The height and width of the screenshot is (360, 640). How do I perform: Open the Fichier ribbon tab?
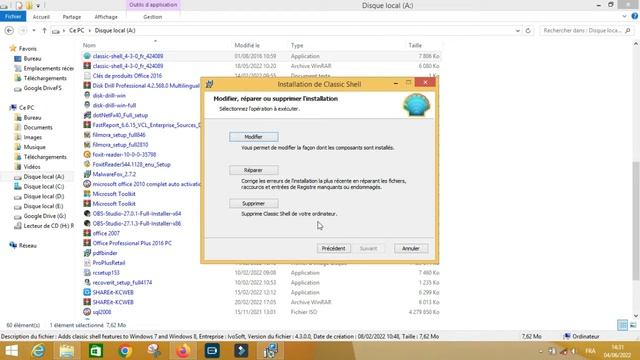[13, 16]
